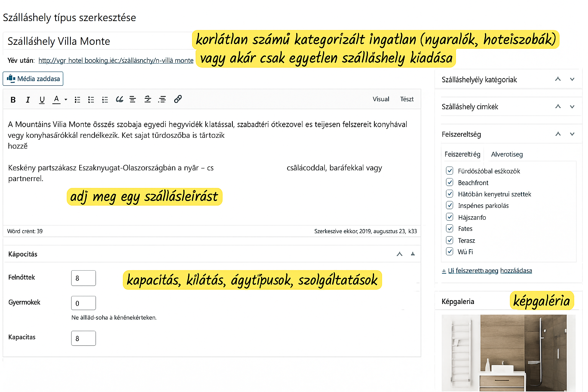Insert a hyperlink with the chain icon
This screenshot has width=588, height=392.
pyautogui.click(x=178, y=99)
